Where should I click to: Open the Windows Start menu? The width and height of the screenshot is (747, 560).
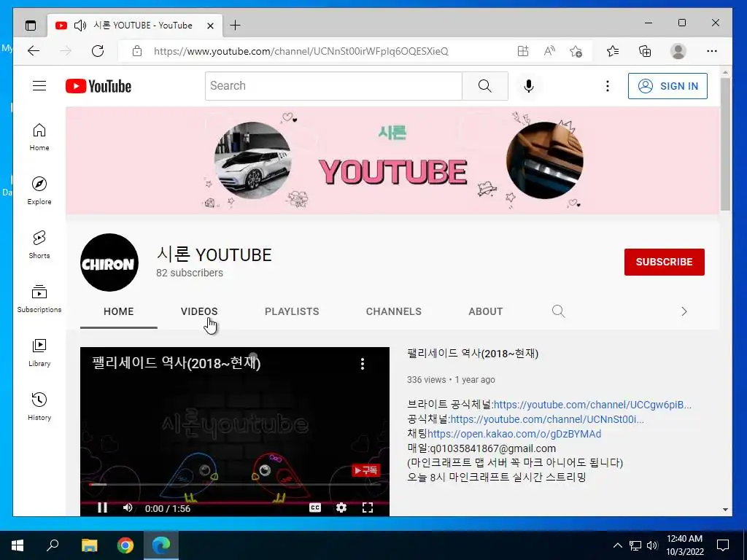18,545
